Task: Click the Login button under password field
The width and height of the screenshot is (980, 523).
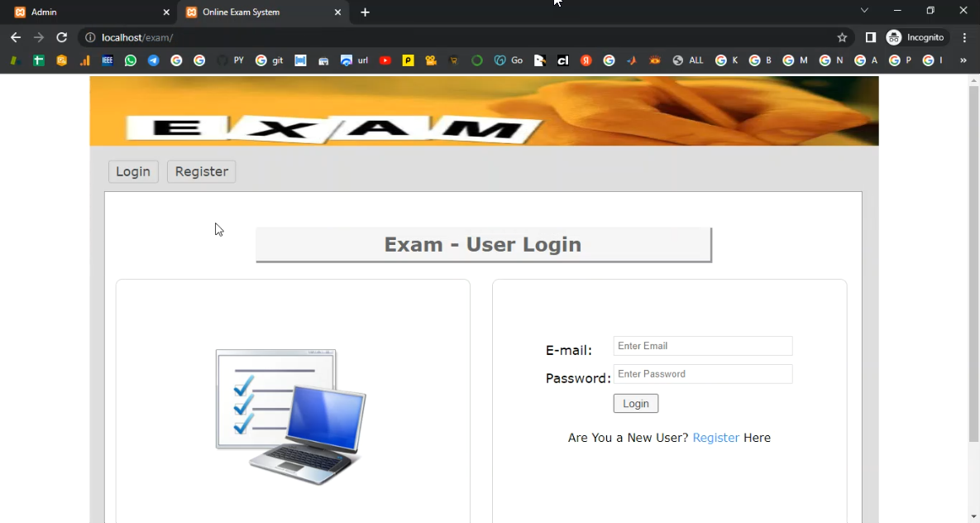Action: click(635, 403)
